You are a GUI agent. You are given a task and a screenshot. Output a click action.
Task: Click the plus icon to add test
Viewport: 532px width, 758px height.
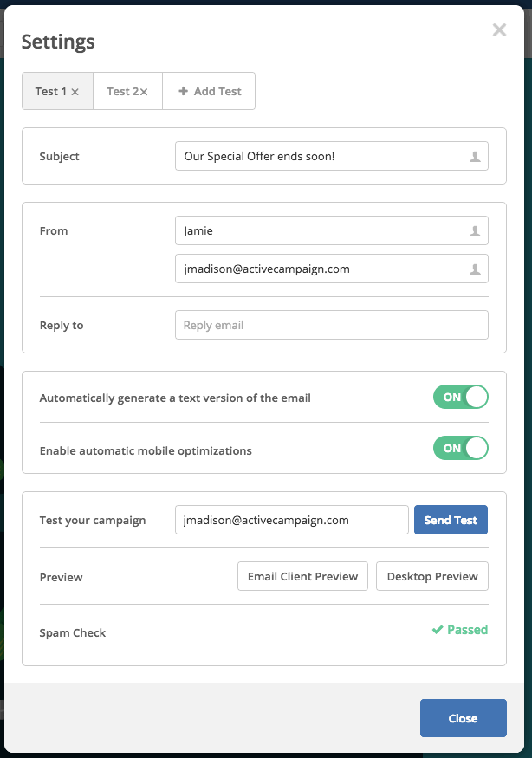184,91
